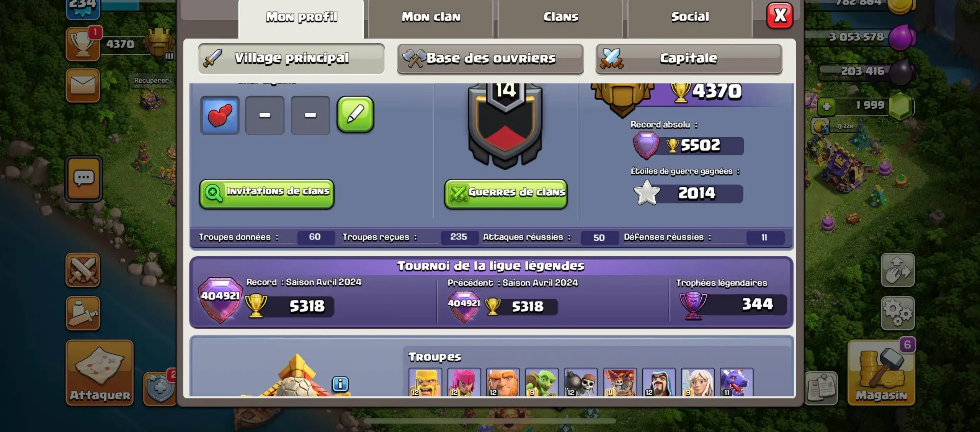The height and width of the screenshot is (432, 980).
Task: Open the Magasin shop button
Action: click(881, 372)
